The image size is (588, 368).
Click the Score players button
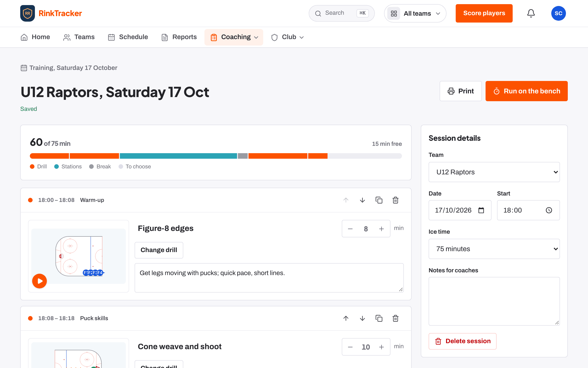coord(484,13)
